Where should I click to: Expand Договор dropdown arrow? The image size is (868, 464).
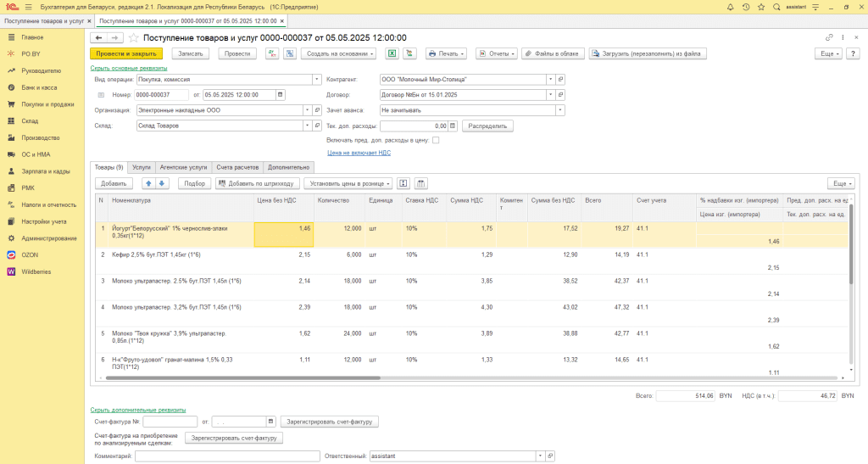(550, 95)
